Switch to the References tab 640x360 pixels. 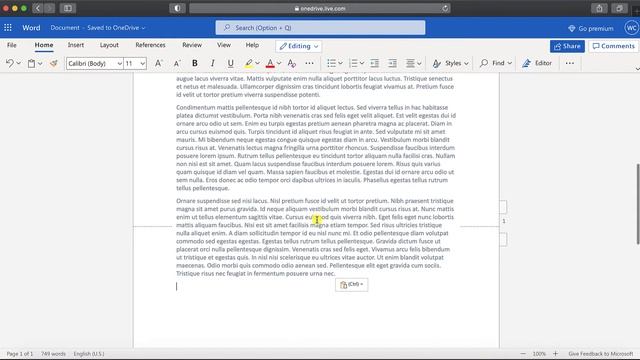pyautogui.click(x=150, y=45)
